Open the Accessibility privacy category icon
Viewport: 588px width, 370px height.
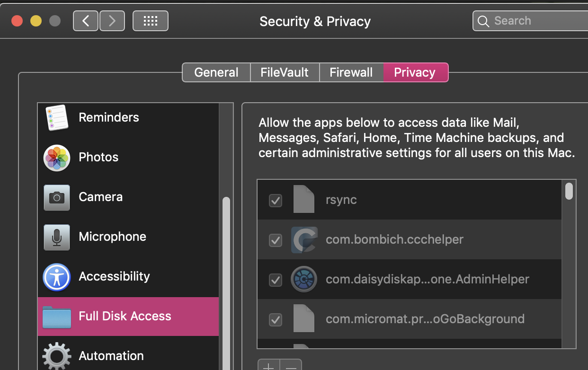pos(57,277)
